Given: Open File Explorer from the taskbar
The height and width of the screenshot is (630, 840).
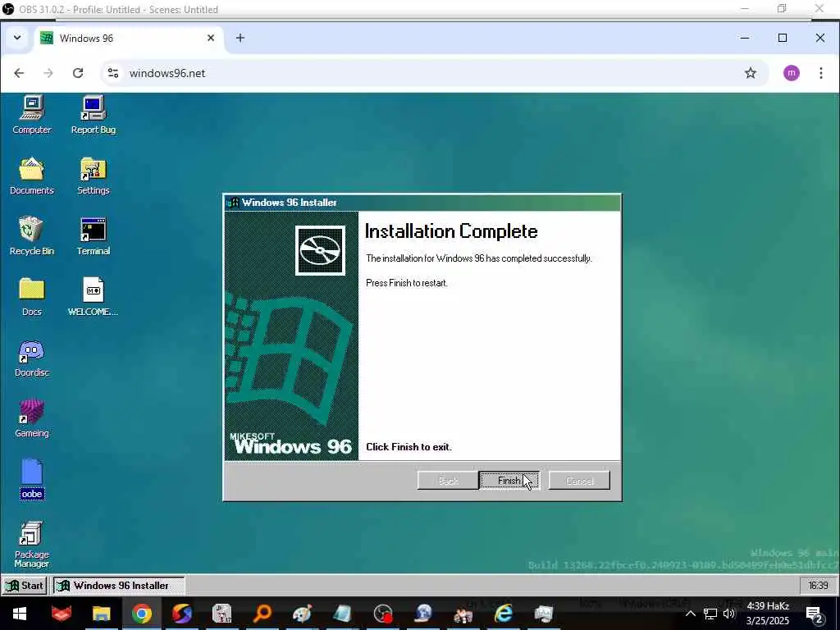Looking at the screenshot, I should click(101, 614).
